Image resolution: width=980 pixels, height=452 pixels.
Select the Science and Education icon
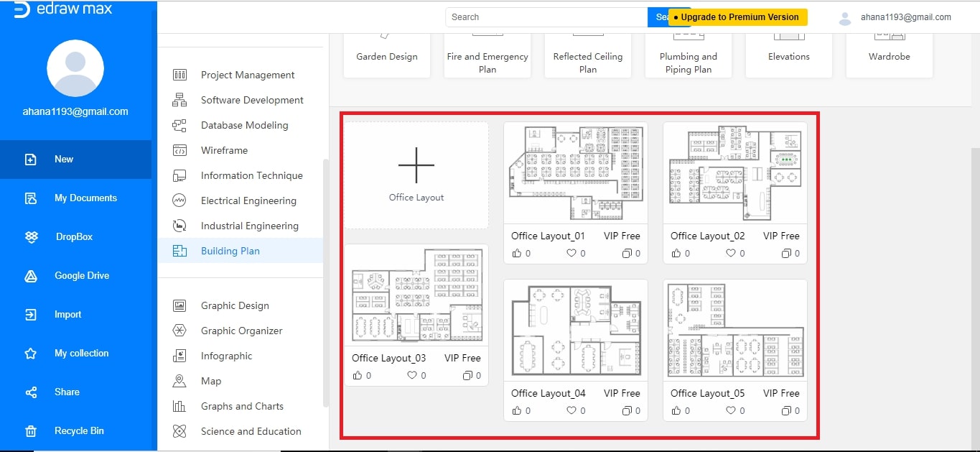click(179, 431)
